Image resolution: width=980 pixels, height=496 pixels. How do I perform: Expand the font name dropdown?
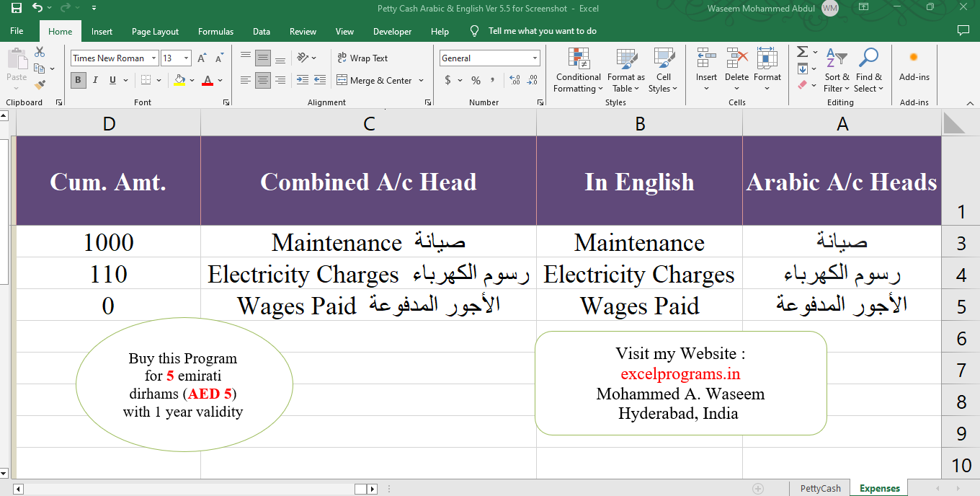(x=153, y=58)
